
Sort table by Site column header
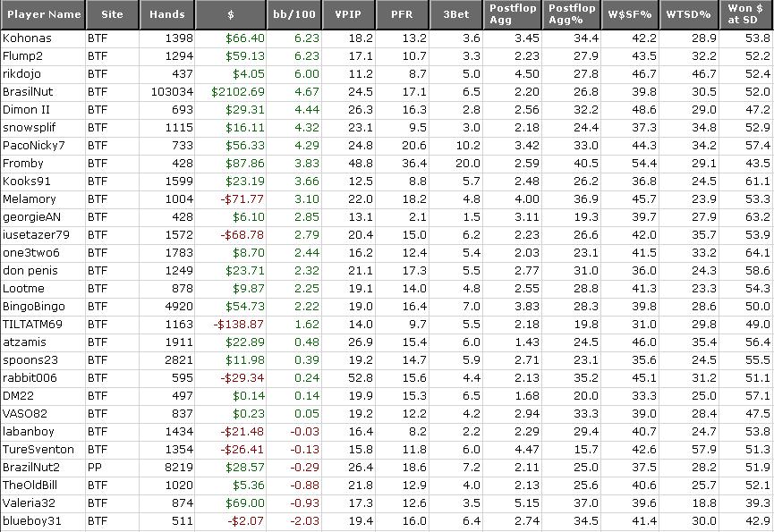(112, 14)
